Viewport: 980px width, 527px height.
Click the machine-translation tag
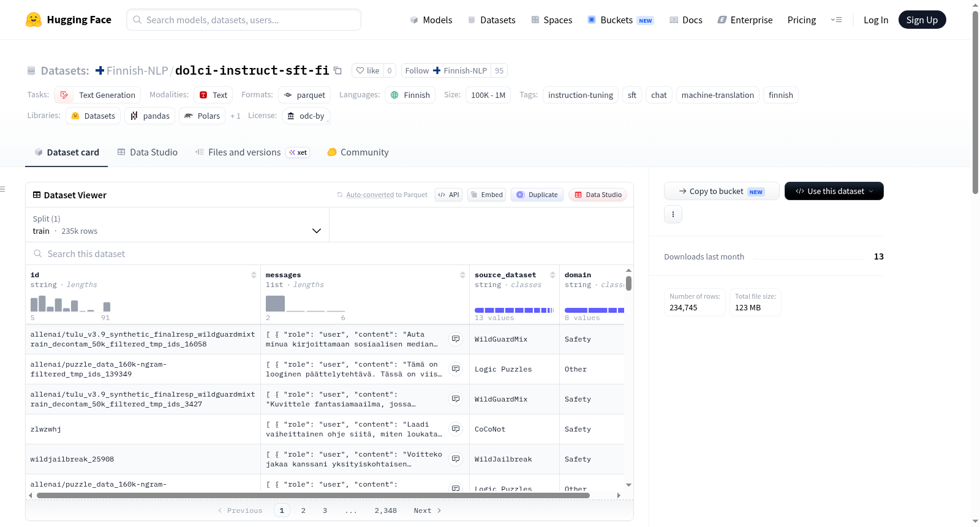pyautogui.click(x=717, y=95)
